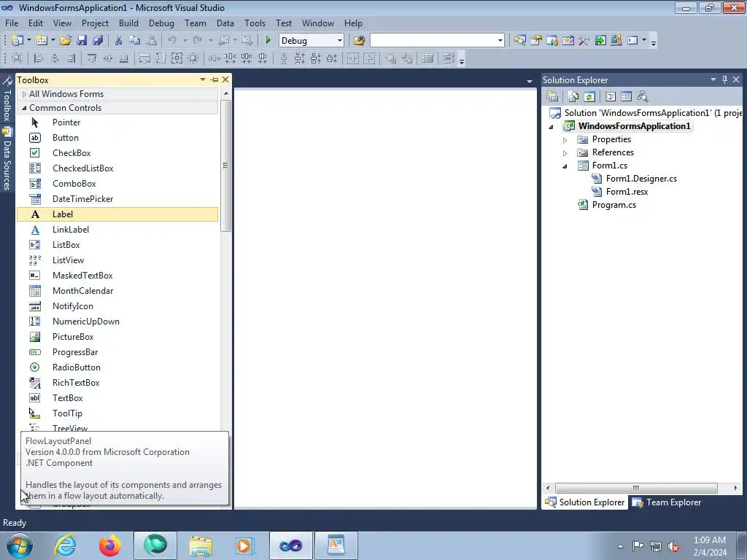Screen dimensions: 747x560
Task: Click the Windows Start button
Action: 20,545
